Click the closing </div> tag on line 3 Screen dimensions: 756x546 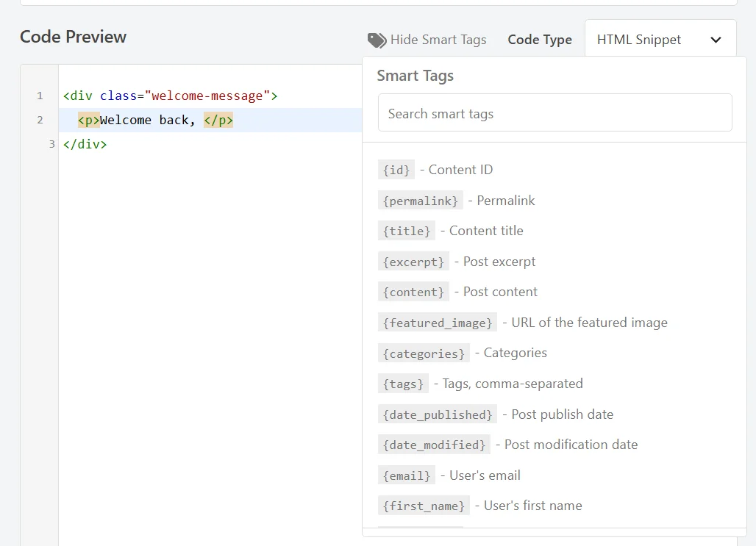85,144
